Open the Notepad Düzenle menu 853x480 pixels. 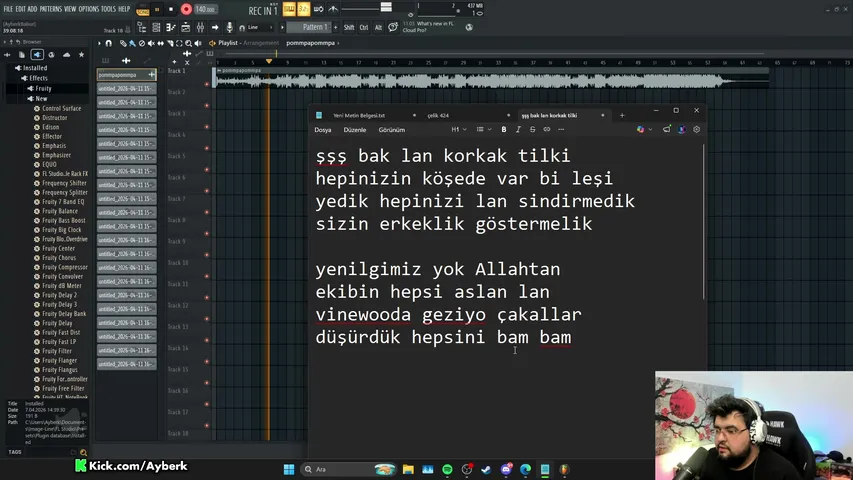(355, 130)
